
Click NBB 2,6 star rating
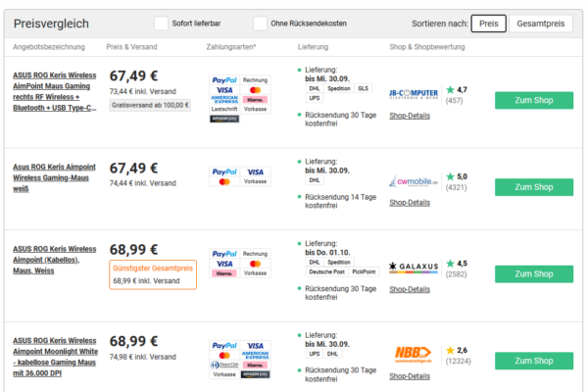(457, 351)
